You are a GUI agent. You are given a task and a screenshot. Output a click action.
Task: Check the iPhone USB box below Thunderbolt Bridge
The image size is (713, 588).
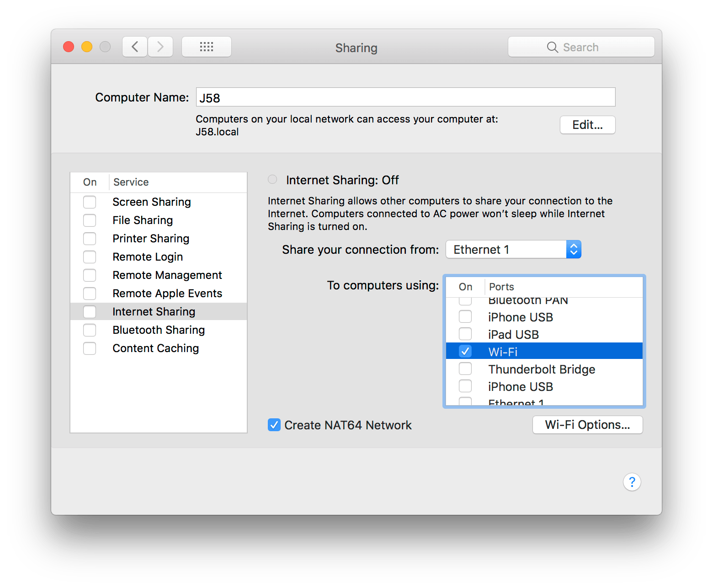[x=465, y=386]
